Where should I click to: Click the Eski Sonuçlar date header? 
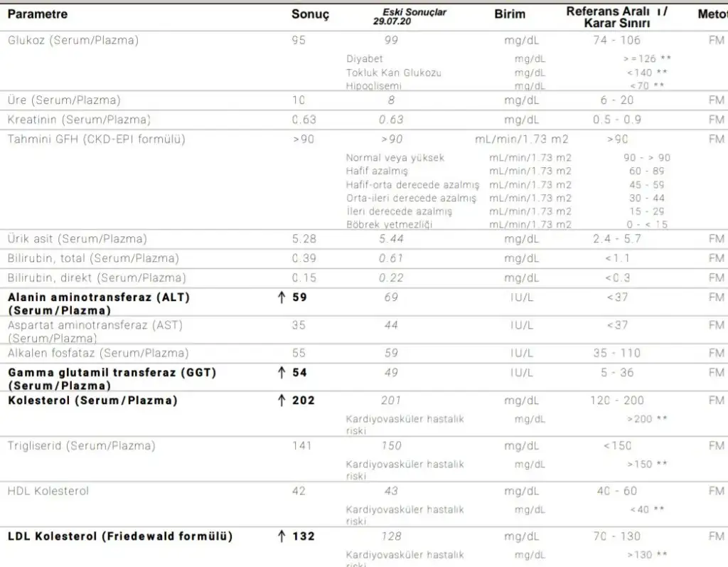click(x=405, y=17)
